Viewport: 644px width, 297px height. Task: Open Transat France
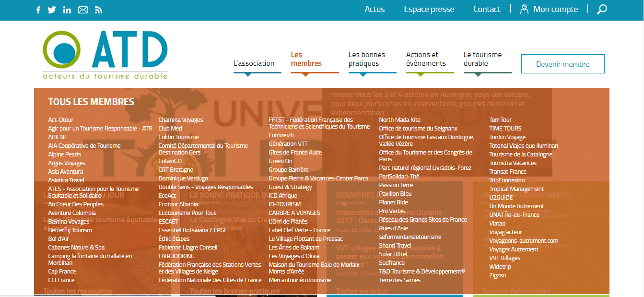click(508, 172)
